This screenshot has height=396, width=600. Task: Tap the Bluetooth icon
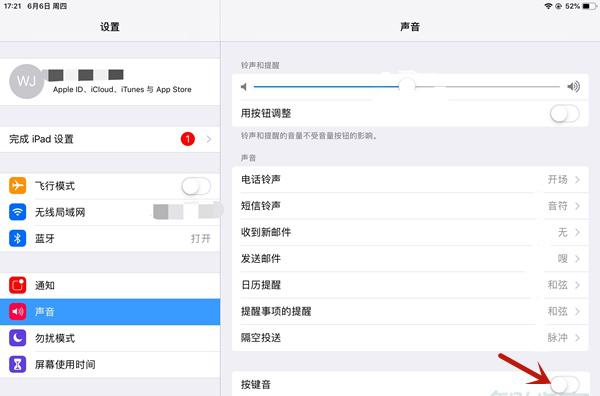(18, 238)
